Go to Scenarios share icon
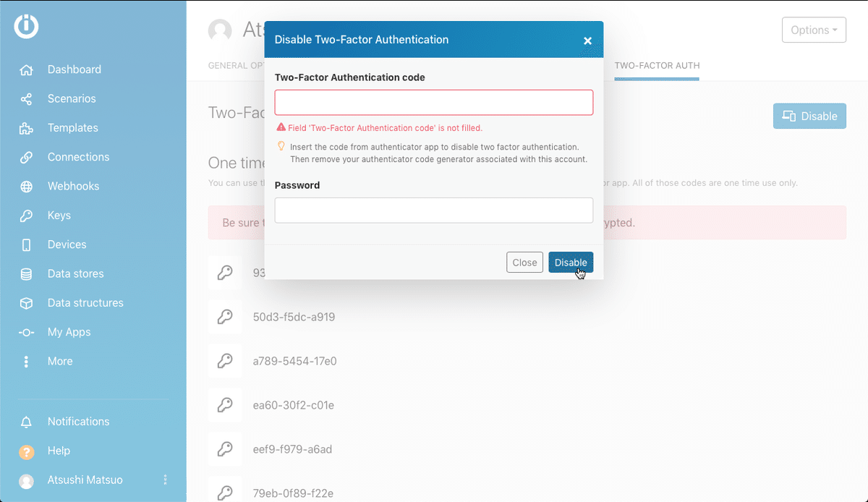Screen dimensions: 868x502 (27, 99)
